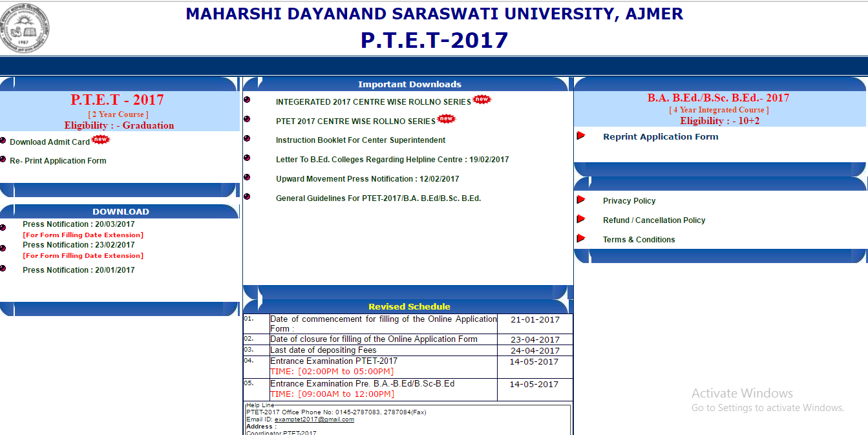Click the red arrow beside Refund / Cancellation Policy
The height and width of the screenshot is (435, 868).
point(581,219)
